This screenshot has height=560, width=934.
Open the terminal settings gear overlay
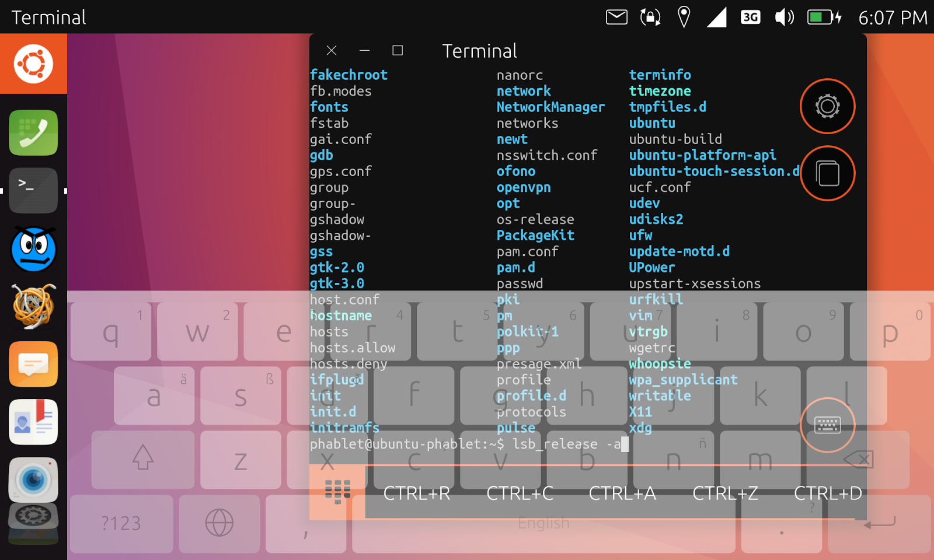coord(827,107)
